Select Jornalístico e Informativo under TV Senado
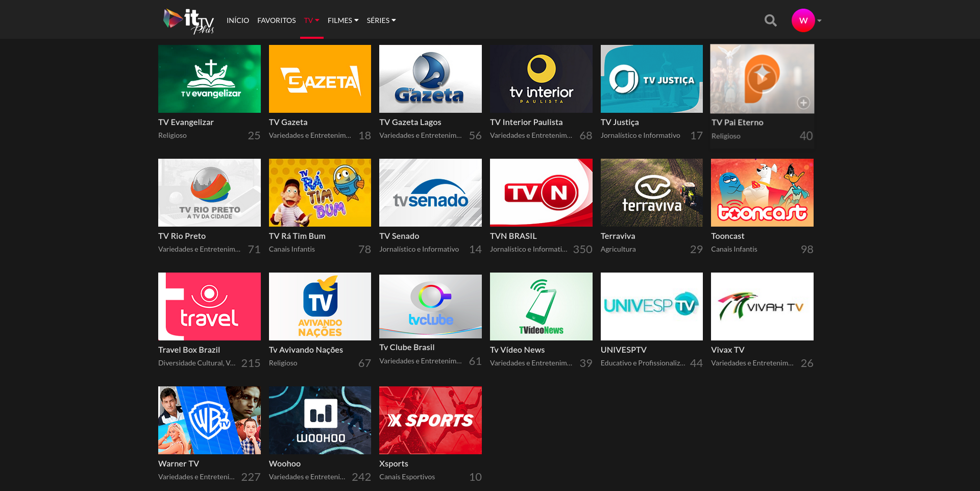The width and height of the screenshot is (980, 491). (419, 250)
